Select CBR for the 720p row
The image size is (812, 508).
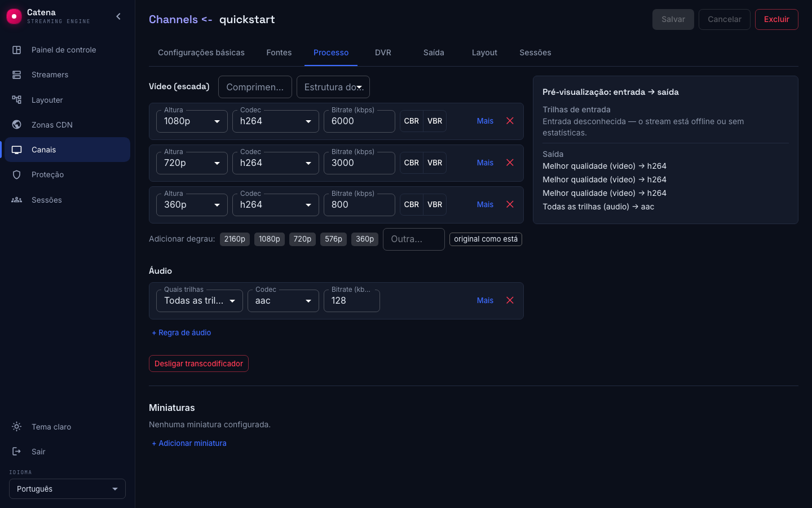point(412,163)
